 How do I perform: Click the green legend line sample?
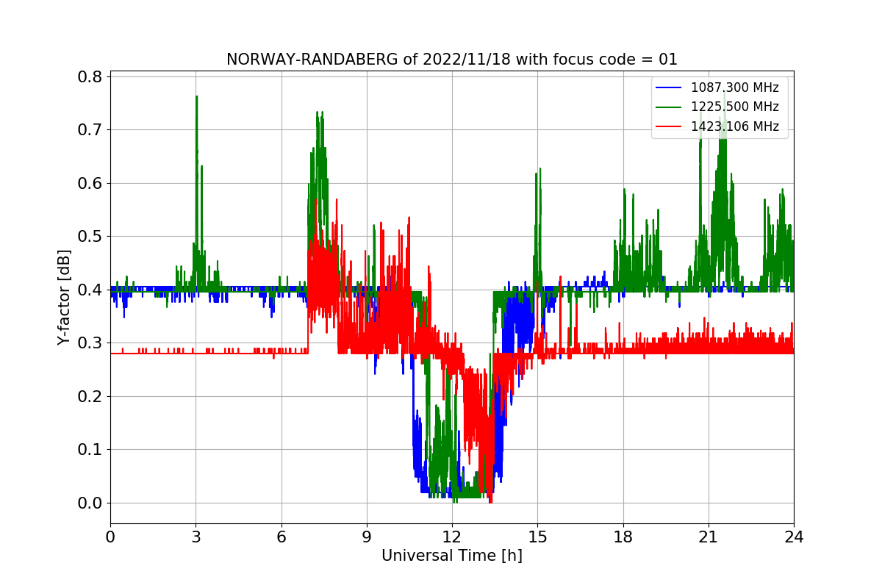coord(670,107)
